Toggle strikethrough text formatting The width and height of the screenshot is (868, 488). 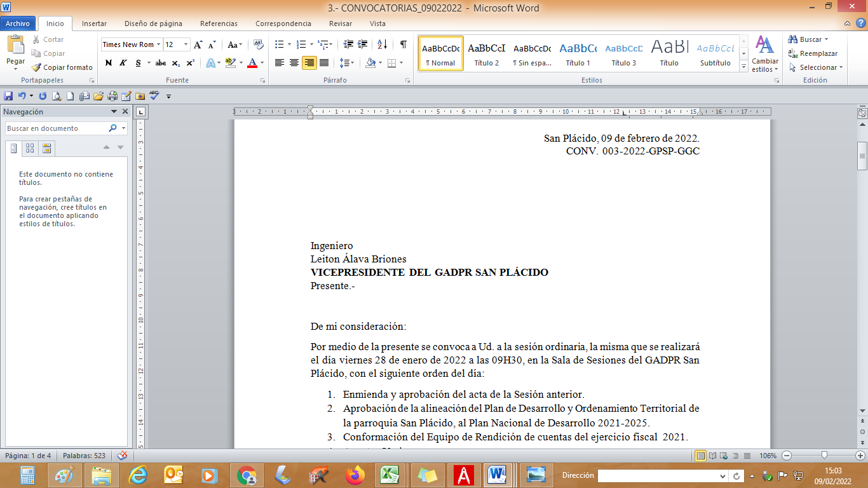pos(161,63)
